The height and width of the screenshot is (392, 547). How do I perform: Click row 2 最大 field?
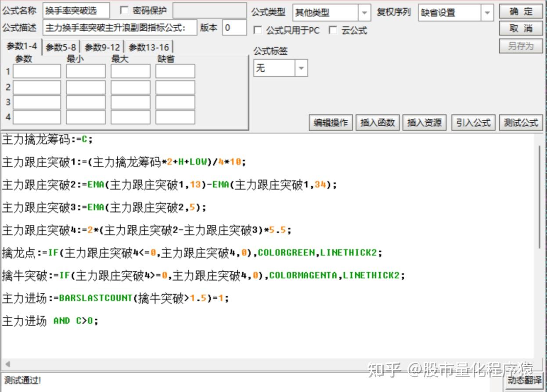coord(130,87)
